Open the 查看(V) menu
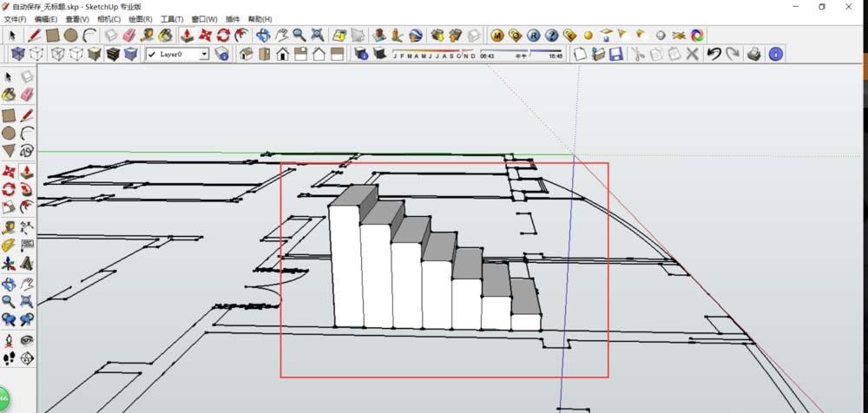The image size is (868, 413). click(x=77, y=19)
